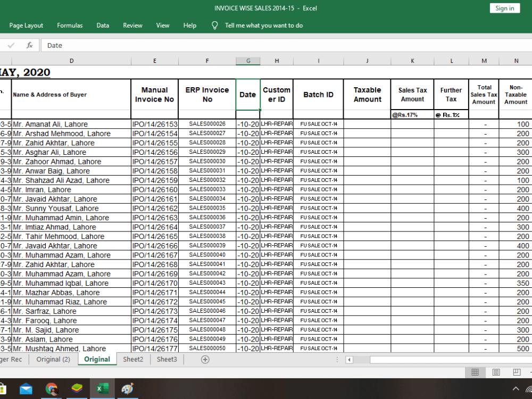Viewport: 532px width, 399px height.
Task: Open the Sheet3 tab
Action: (167, 359)
